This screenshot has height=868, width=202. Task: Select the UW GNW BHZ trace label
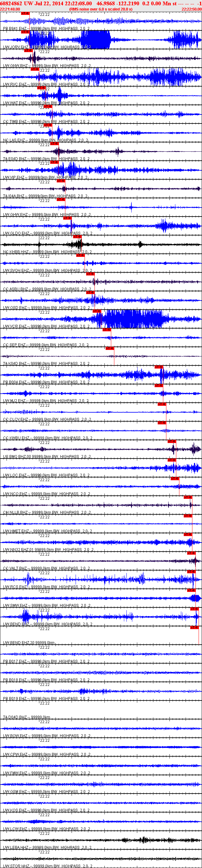tap(46, 66)
